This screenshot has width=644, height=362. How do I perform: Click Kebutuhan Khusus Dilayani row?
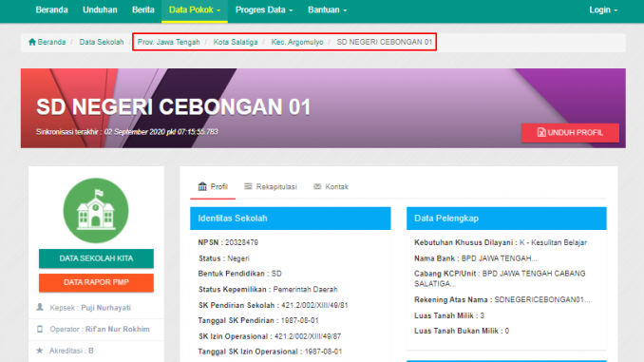click(x=501, y=242)
